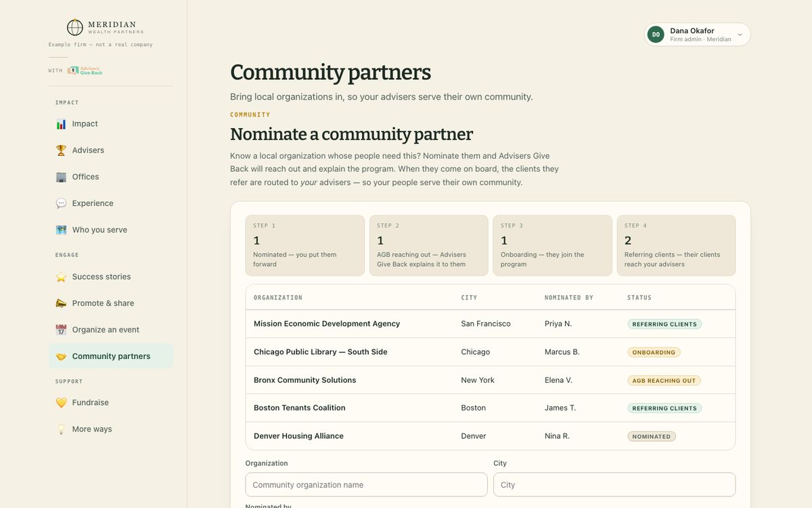Viewport: 812px width, 508px height.
Task: Click the AGB Reaching Out status badge
Action: (664, 381)
